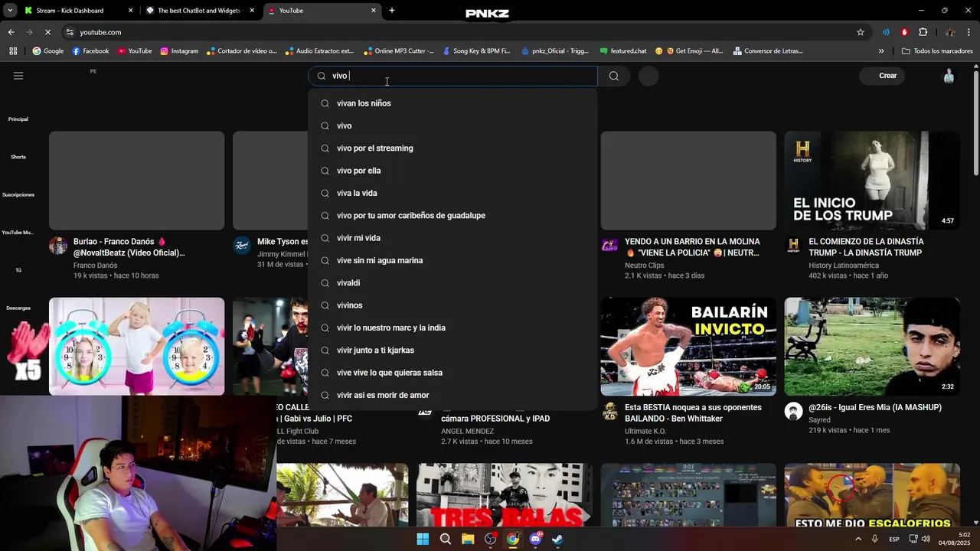Bookmark this page with the star
Viewport: 980px width, 551px height.
click(861, 32)
